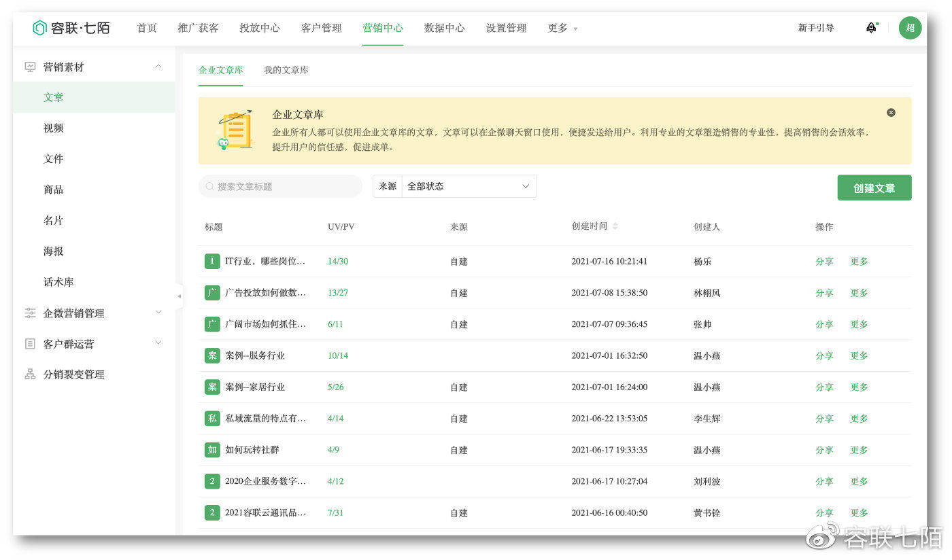The image size is (952, 560).
Task: Click the 案 badge of 案例--服务行业
Action: (x=212, y=355)
